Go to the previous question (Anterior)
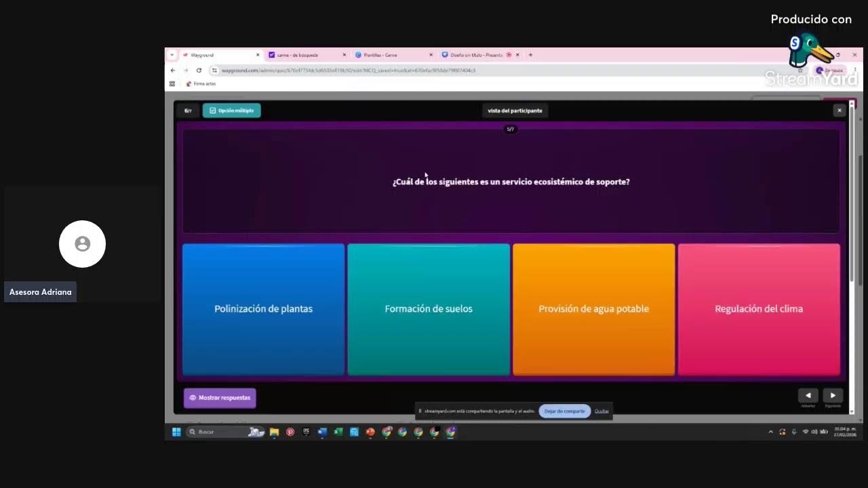The image size is (868, 488). coord(808,395)
